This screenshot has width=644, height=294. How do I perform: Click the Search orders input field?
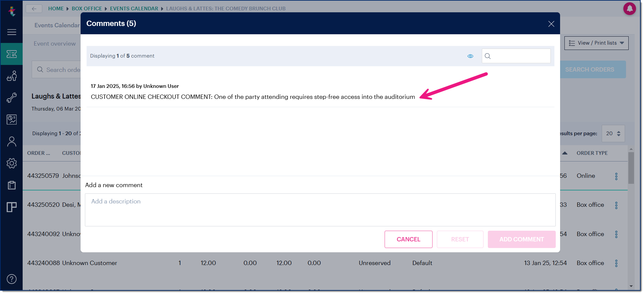coord(57,70)
